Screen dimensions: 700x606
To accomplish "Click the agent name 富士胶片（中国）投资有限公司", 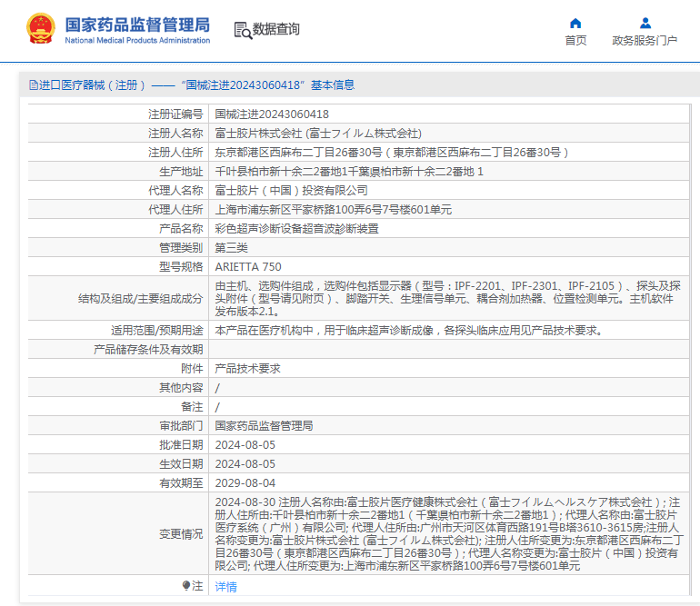I will tap(291, 191).
